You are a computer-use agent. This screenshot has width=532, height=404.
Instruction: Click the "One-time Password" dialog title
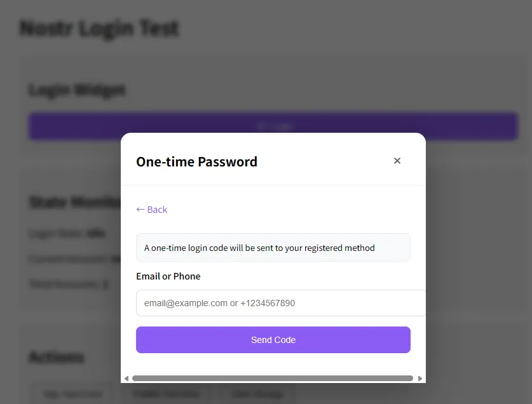click(196, 162)
